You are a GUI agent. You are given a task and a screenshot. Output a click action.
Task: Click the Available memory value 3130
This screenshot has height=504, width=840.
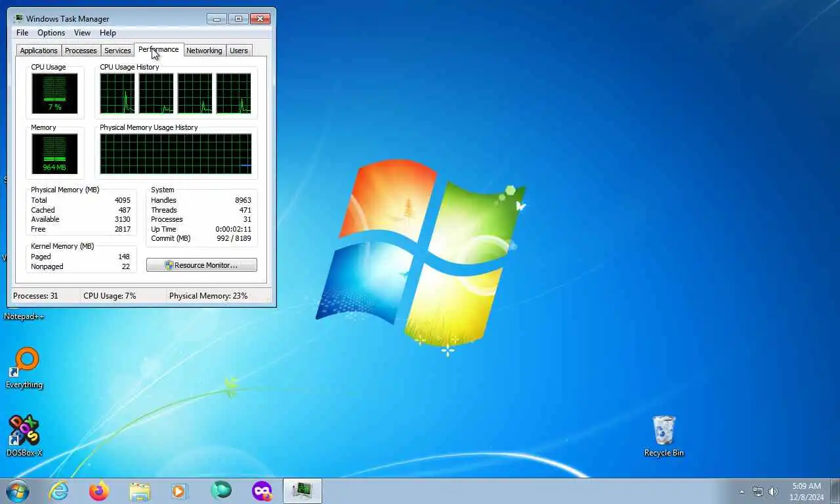coord(122,219)
